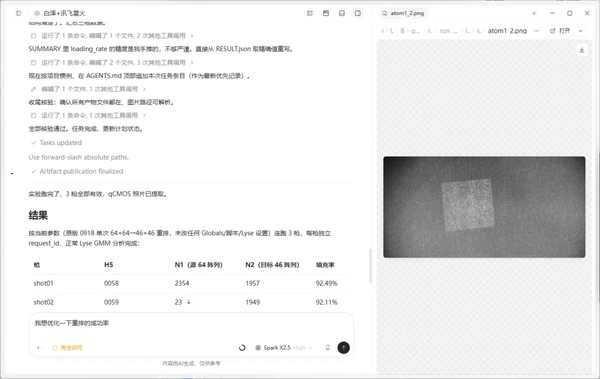Click cell value 2354
Screen dimensions: 600x379
[182, 283]
